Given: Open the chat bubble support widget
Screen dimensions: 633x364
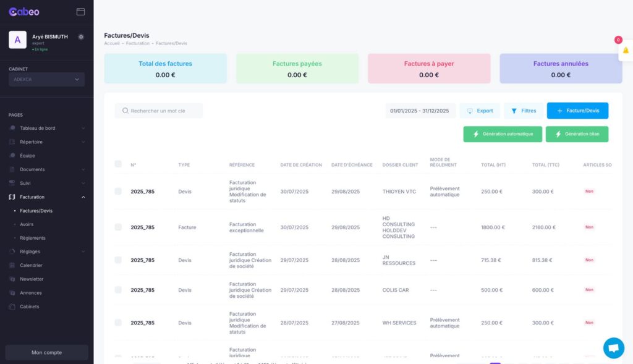Looking at the screenshot, I should (x=613, y=348).
